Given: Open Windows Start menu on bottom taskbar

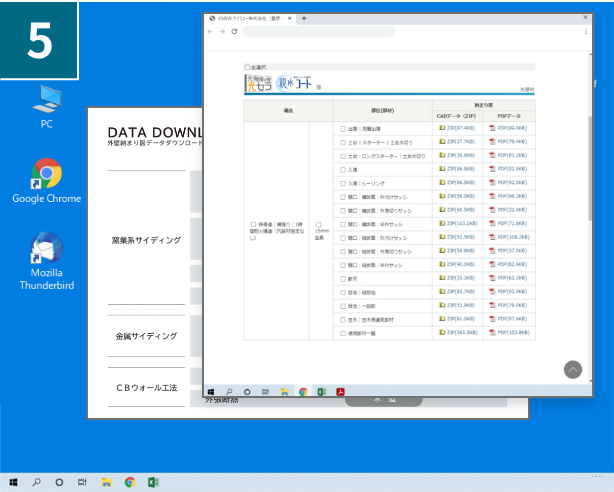Looking at the screenshot, I should click(x=12, y=482).
